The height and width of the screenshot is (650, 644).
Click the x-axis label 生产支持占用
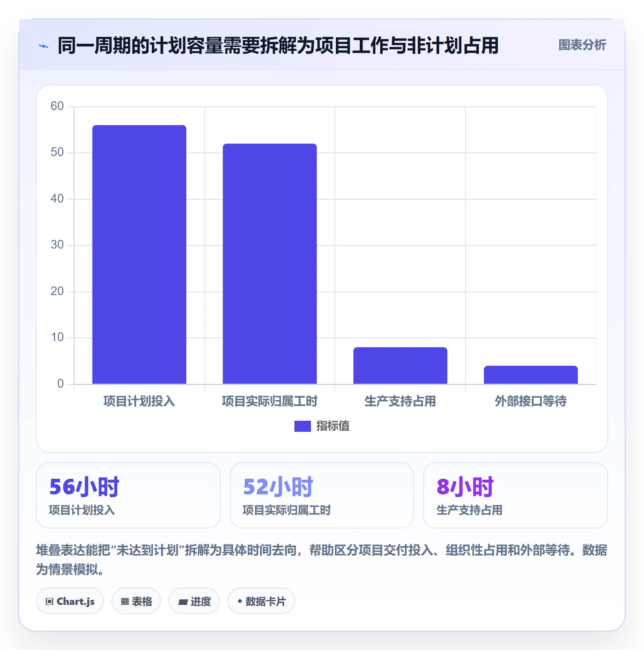[x=400, y=401]
